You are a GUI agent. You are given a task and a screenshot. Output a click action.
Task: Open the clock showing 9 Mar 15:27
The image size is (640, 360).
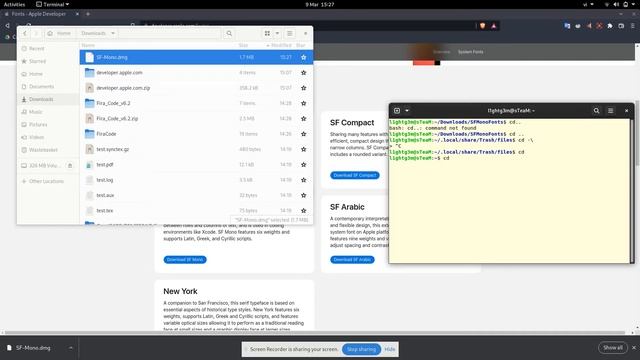coord(320,4)
